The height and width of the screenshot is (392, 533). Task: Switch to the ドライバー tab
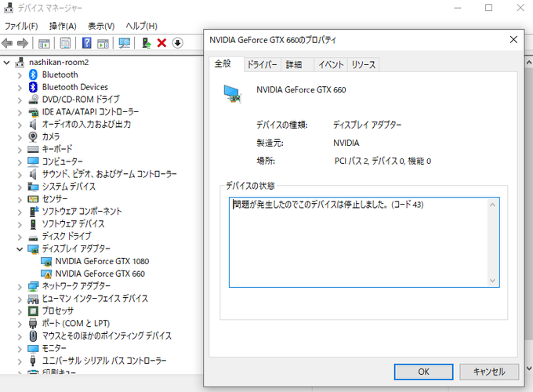[x=262, y=64]
